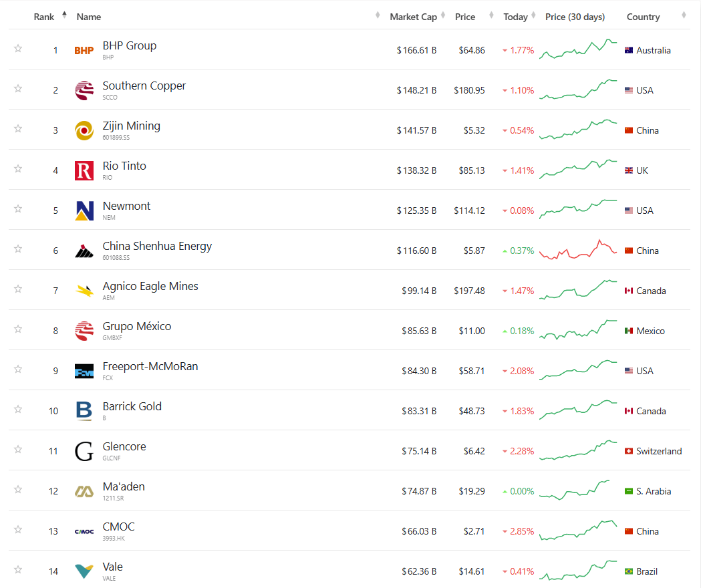Add Zijin Mining to favorites via star
This screenshot has height=588, width=701.
(17, 128)
